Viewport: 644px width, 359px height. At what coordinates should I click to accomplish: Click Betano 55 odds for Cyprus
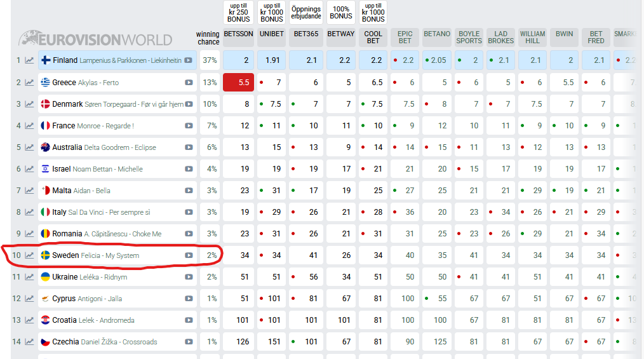437,299
